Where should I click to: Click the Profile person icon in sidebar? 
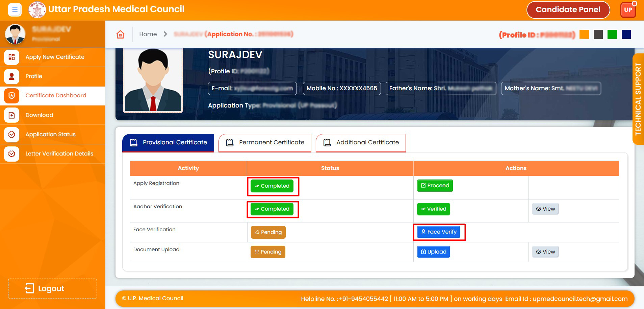[x=11, y=76]
